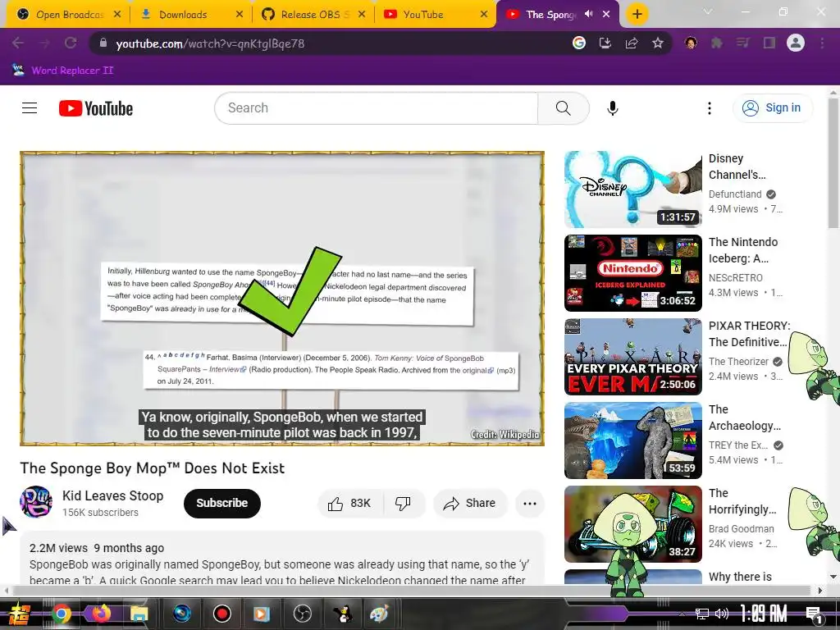The height and width of the screenshot is (630, 840).
Task: Click the search magnifier button
Action: [563, 108]
